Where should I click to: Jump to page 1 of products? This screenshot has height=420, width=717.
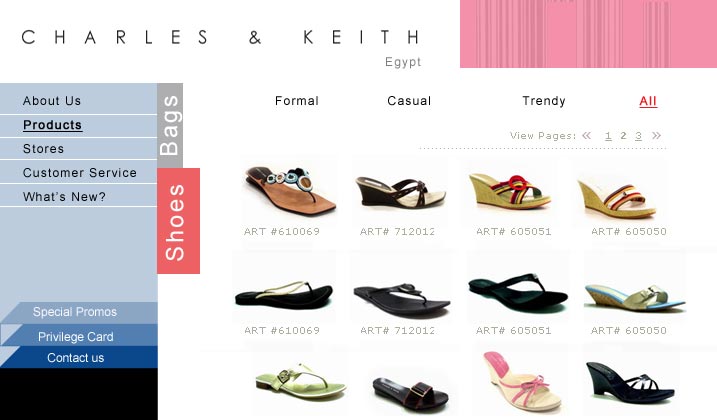[608, 136]
